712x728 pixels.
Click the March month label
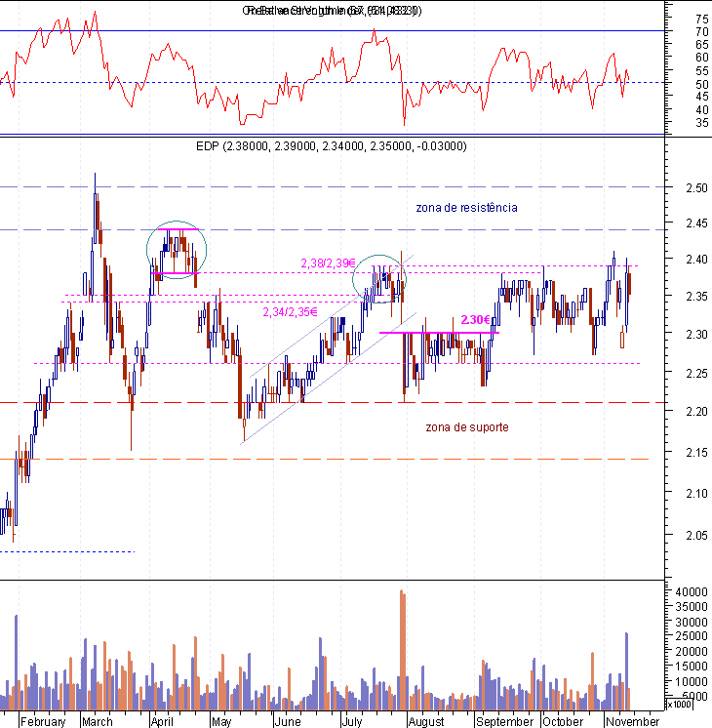[97, 721]
